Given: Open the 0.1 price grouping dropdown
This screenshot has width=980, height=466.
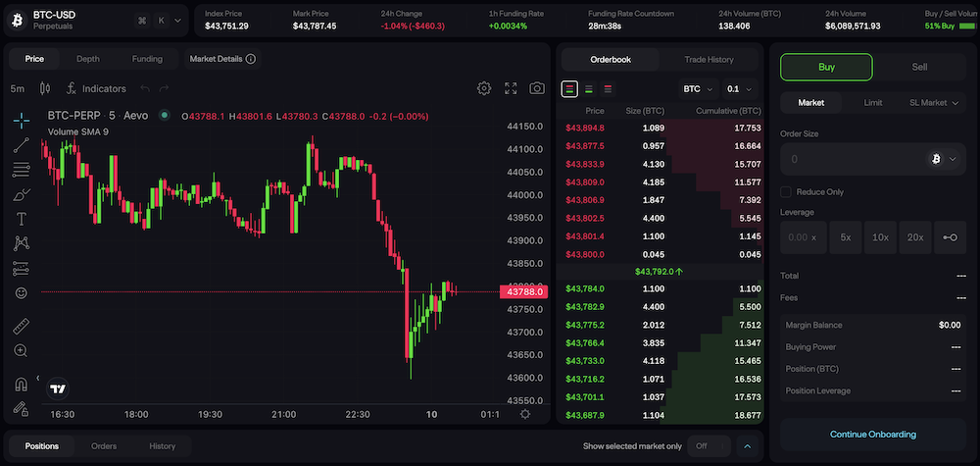Looking at the screenshot, I should [739, 89].
